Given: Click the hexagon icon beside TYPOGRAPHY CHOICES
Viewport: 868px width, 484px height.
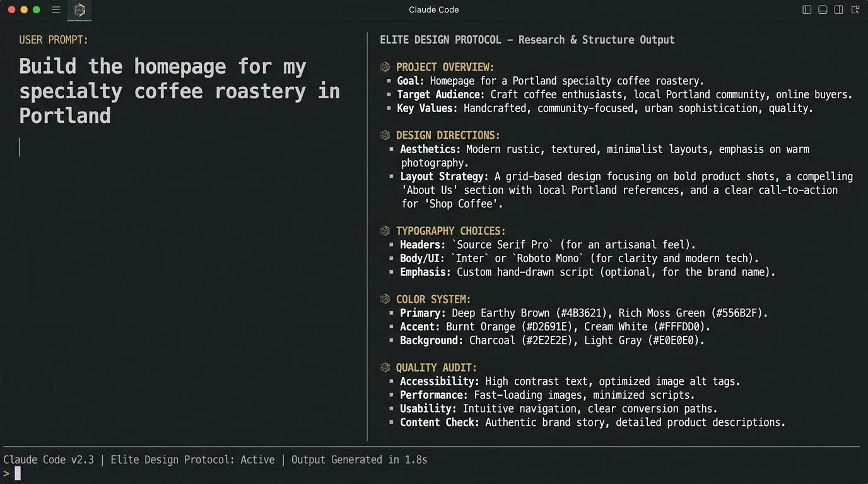Looking at the screenshot, I should (x=385, y=231).
